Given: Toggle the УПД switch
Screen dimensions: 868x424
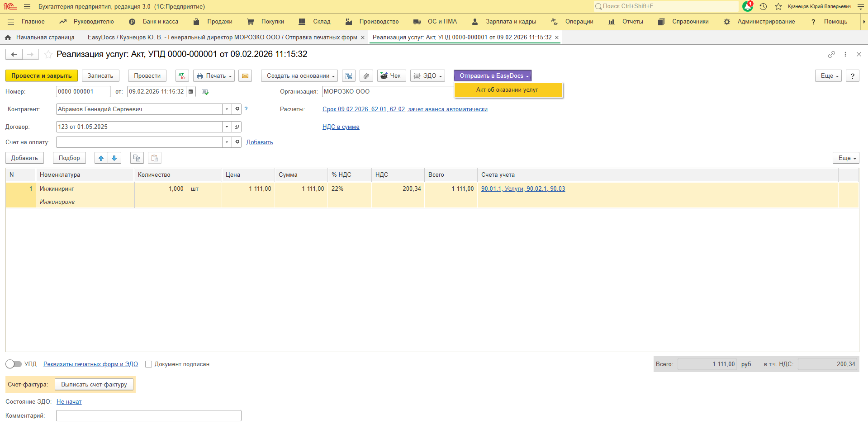Looking at the screenshot, I should (14, 364).
